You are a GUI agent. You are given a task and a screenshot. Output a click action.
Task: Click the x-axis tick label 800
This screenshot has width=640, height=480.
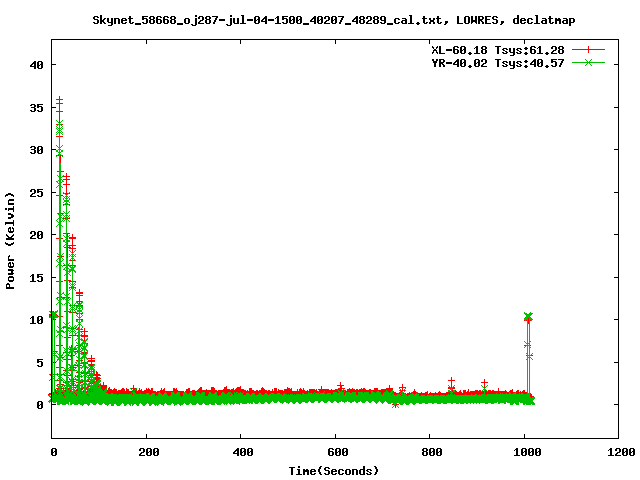coord(431,452)
